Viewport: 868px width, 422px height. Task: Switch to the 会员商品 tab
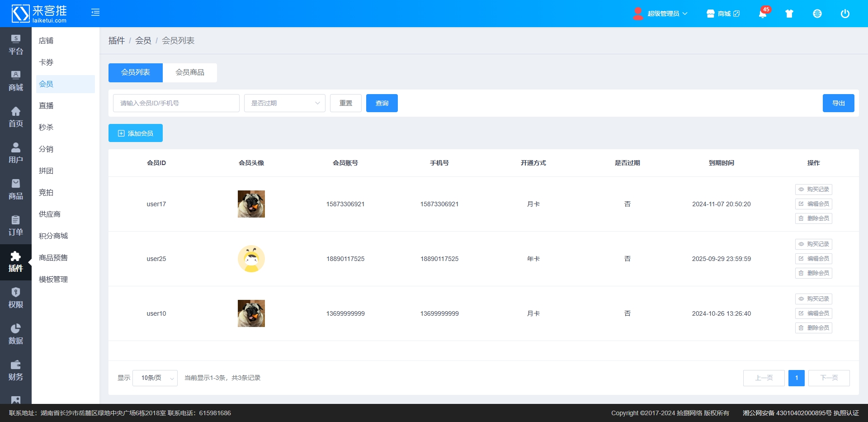click(190, 72)
